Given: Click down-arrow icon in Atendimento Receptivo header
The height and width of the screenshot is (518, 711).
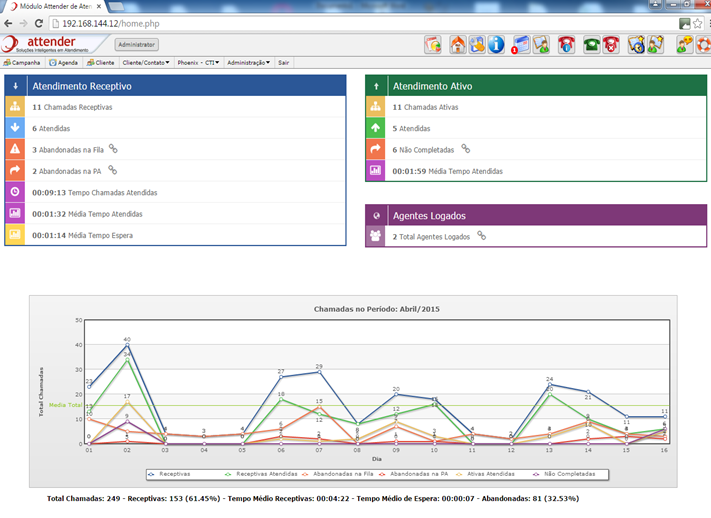Looking at the screenshot, I should click(15, 86).
